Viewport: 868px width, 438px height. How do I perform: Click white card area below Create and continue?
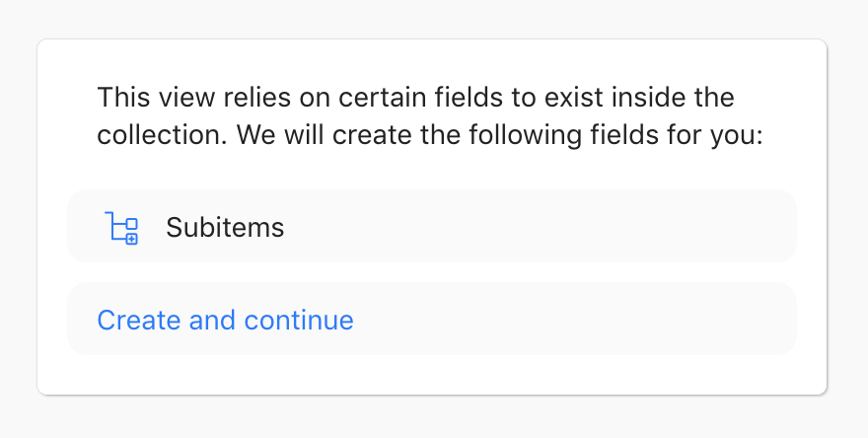[x=432, y=375]
